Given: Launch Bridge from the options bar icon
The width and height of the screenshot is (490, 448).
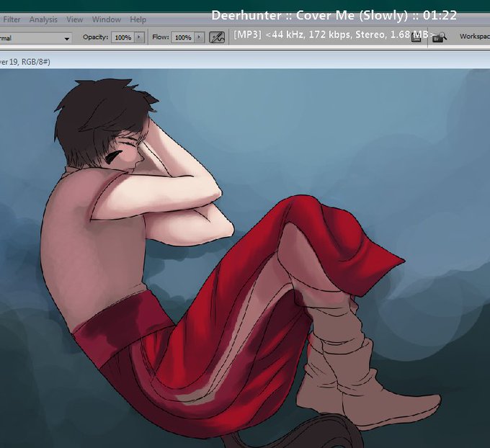Looking at the screenshot, I should tap(440, 37).
